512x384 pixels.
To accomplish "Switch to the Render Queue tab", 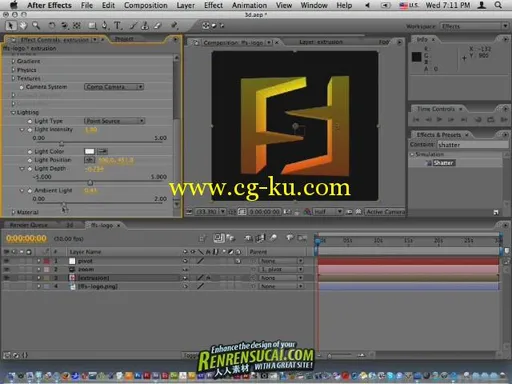I will (x=29, y=225).
